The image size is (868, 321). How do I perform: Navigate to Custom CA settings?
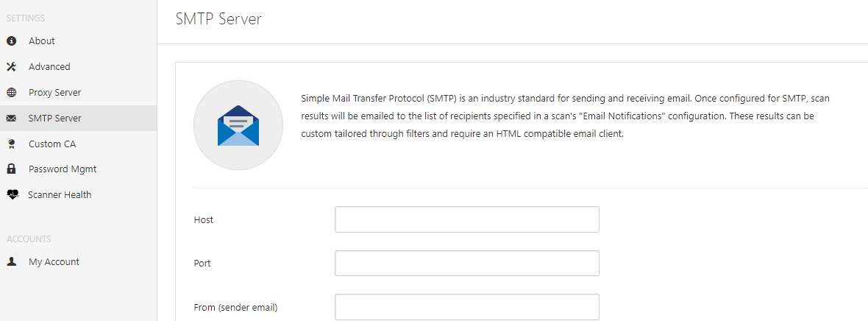52,144
